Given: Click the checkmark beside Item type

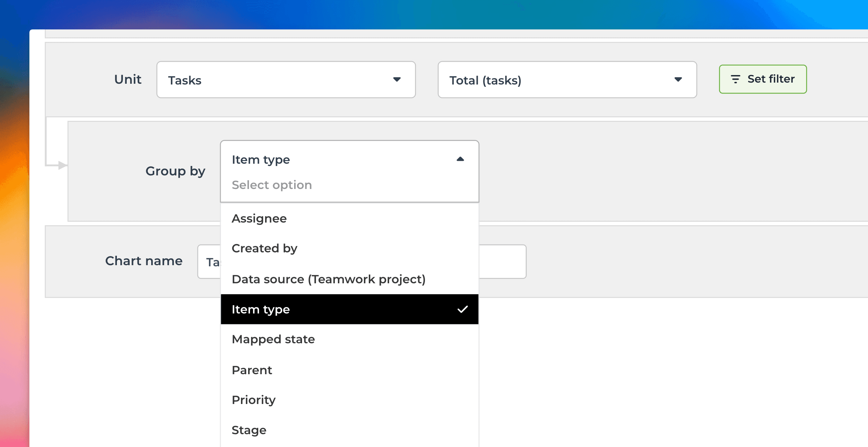Looking at the screenshot, I should point(462,309).
